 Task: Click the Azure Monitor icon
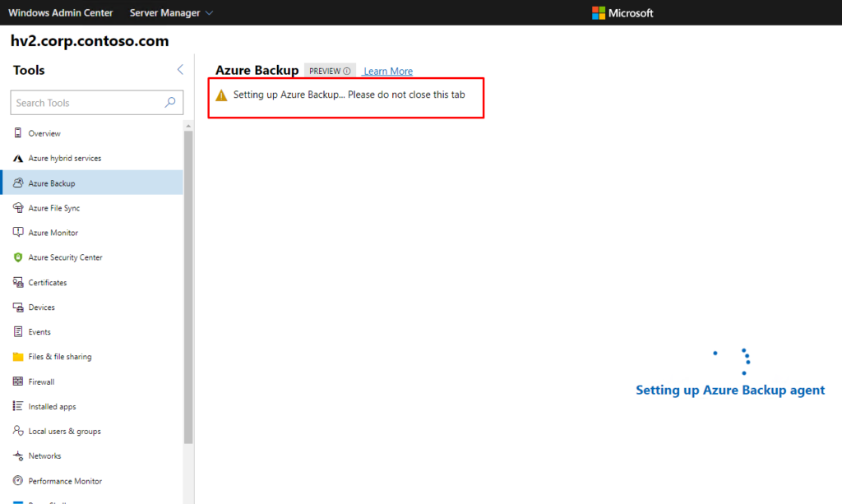[x=18, y=232]
